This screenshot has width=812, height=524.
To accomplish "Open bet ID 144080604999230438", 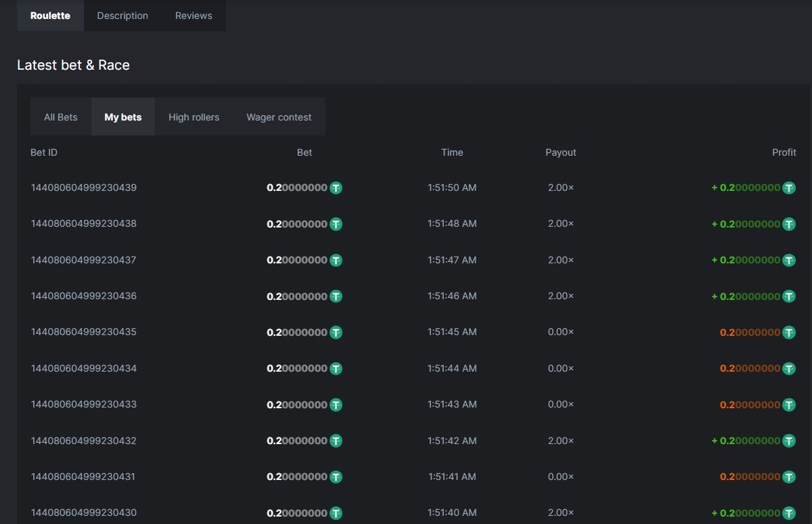I will click(83, 223).
